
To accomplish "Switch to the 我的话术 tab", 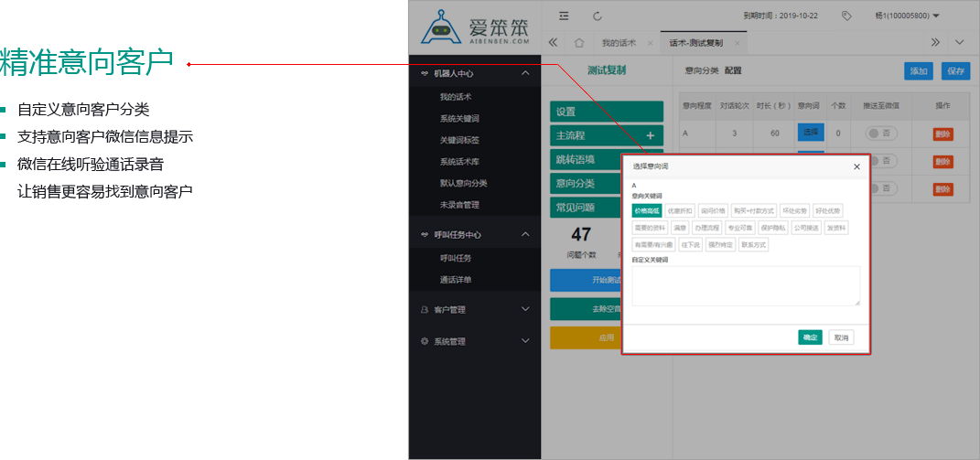I will 619,43.
